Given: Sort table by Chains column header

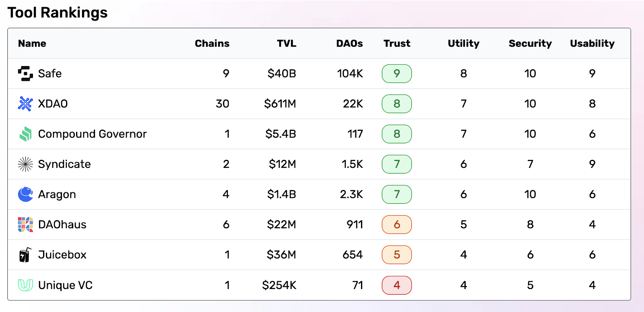Looking at the screenshot, I should click(x=212, y=43).
